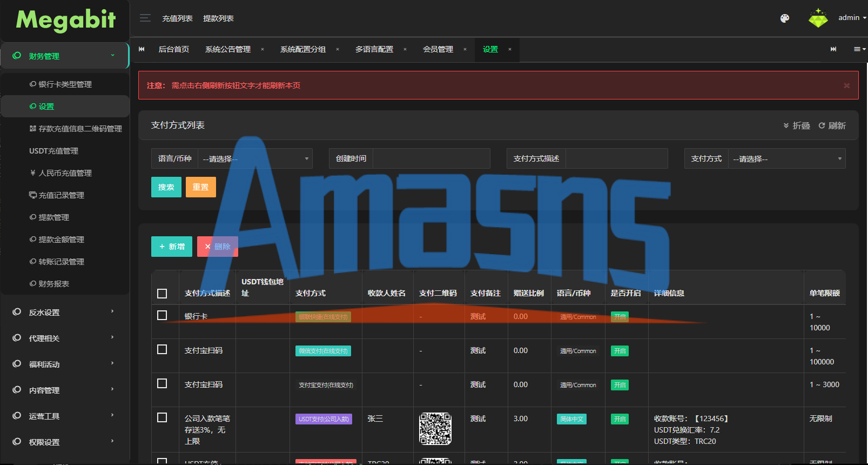Open the 语言/币种 dropdown
This screenshot has width=868, height=465.
tap(255, 158)
